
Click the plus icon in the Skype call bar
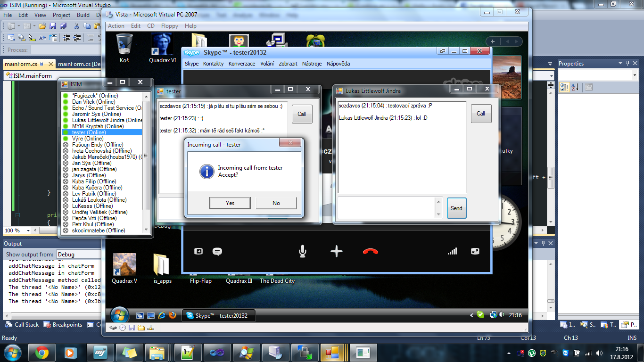pyautogui.click(x=337, y=252)
